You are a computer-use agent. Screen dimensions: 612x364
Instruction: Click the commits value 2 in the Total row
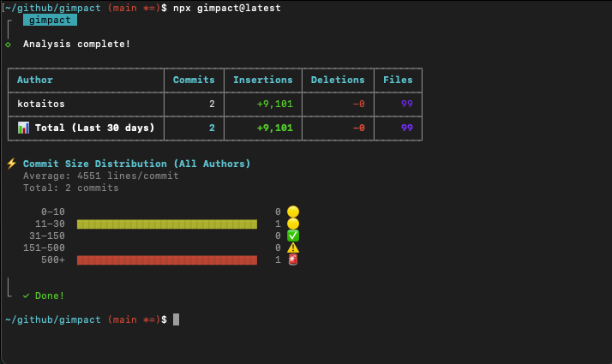(212, 128)
